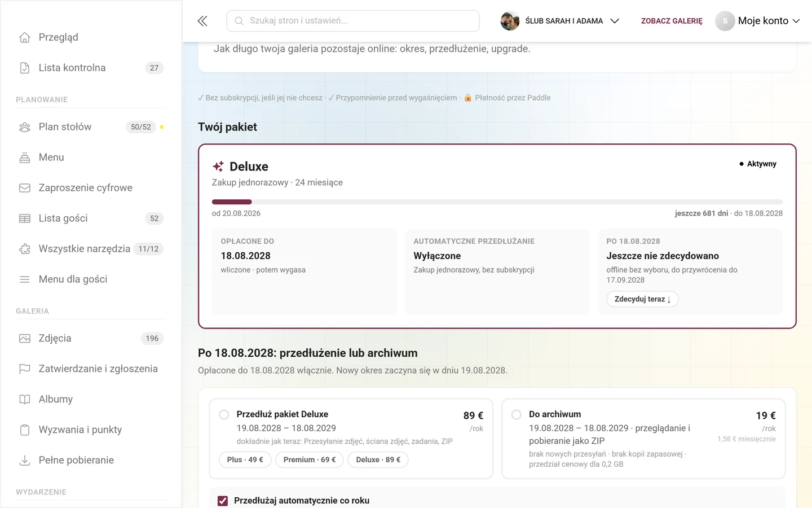Collapse sidebar with double-chevron icon
Screen dimensions: 812x508
point(202,21)
